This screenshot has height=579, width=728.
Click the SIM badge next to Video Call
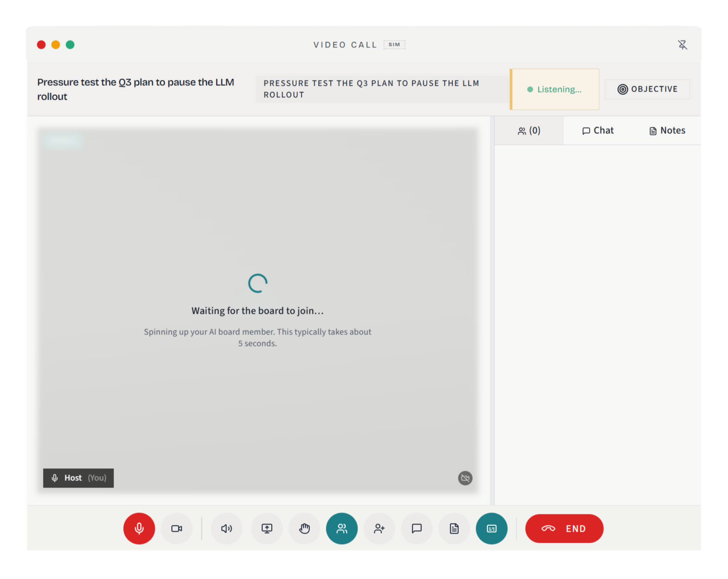tap(394, 44)
